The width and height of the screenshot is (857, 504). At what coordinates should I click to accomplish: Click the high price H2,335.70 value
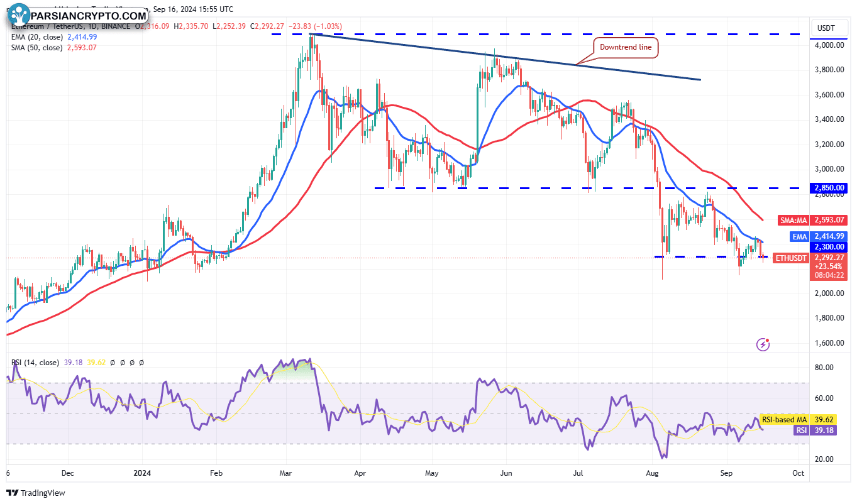coord(191,26)
